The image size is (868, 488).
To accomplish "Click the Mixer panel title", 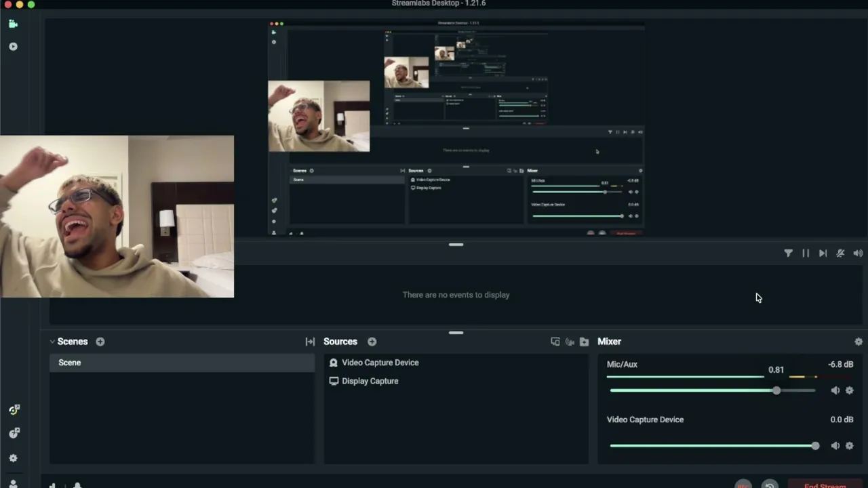I will 609,342.
